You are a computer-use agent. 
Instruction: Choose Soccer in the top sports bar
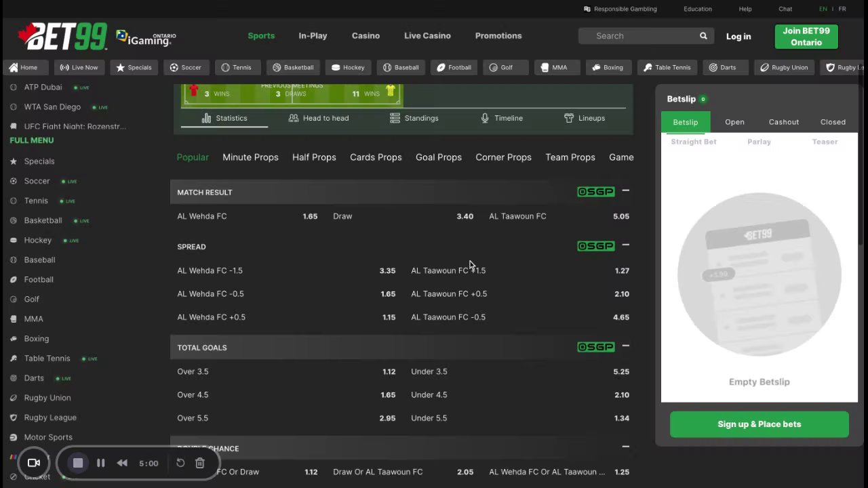coord(185,67)
